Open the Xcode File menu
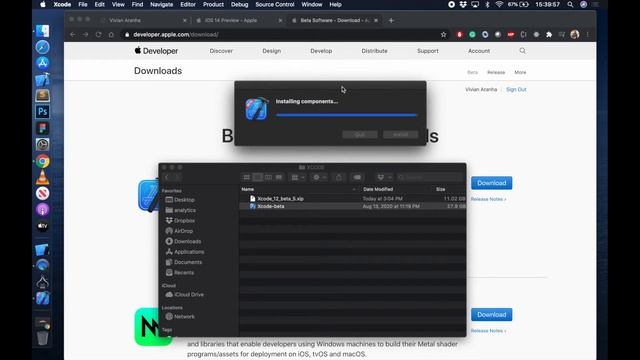The height and width of the screenshot is (360, 640). (83, 4)
